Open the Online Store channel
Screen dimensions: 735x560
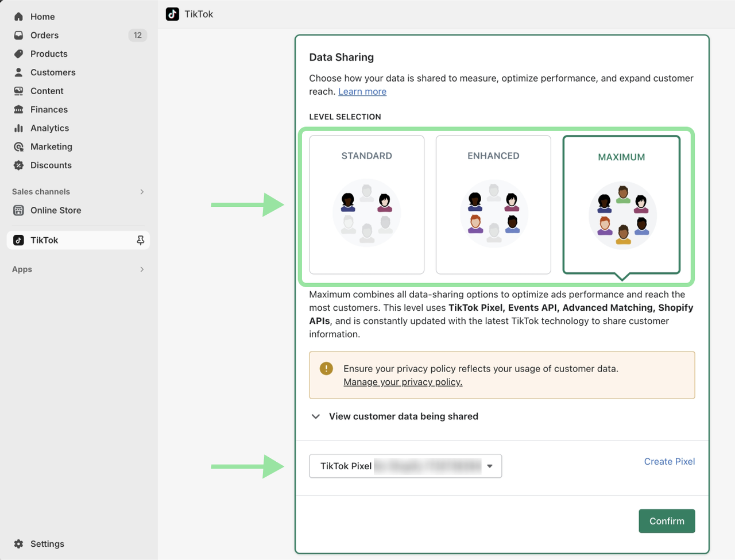[x=55, y=210]
